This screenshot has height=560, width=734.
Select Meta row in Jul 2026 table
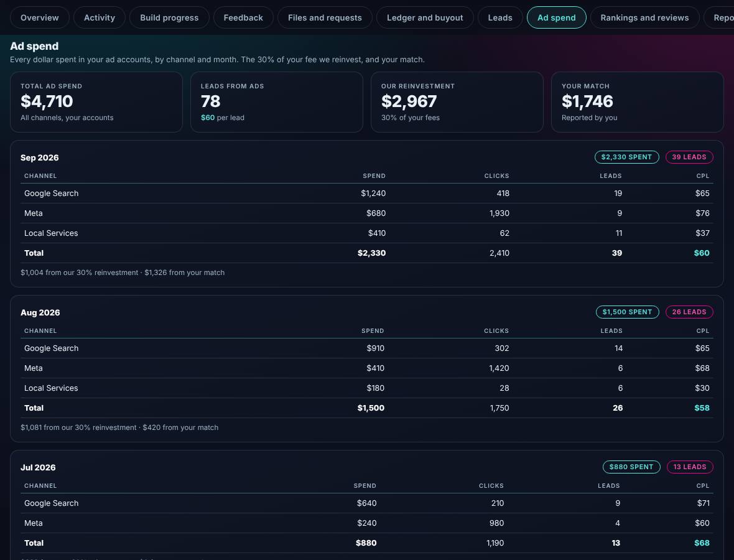click(x=367, y=523)
